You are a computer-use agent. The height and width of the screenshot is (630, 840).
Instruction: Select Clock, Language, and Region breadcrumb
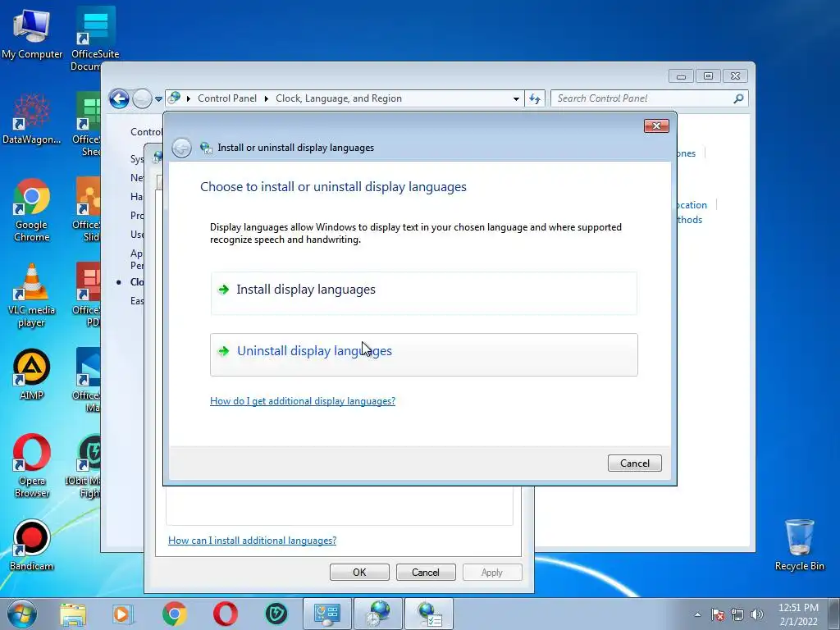pyautogui.click(x=339, y=98)
